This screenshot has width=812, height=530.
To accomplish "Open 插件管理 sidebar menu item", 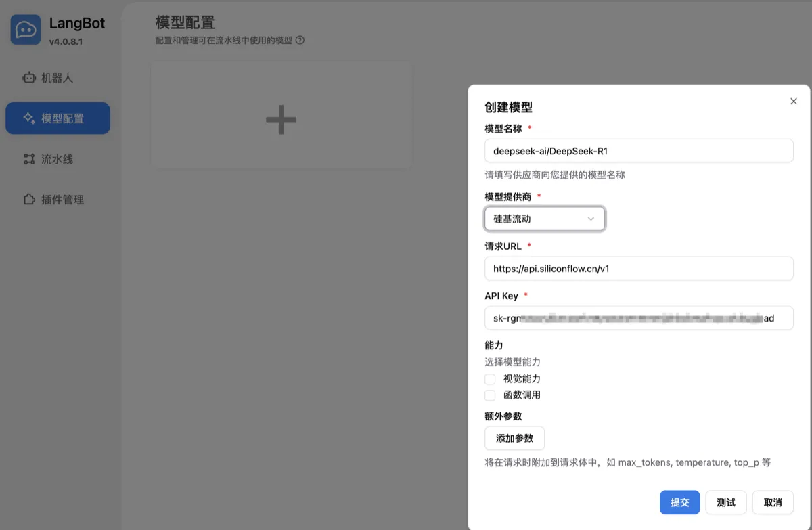I will tap(58, 200).
